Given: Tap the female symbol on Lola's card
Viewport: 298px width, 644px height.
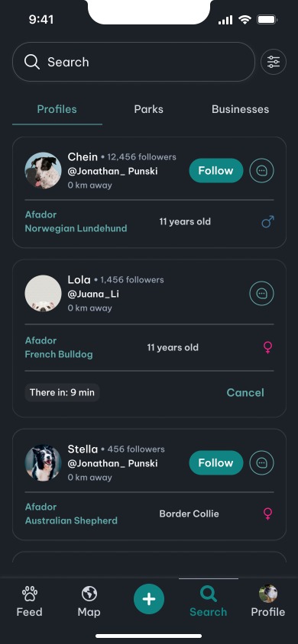Looking at the screenshot, I should coord(267,347).
